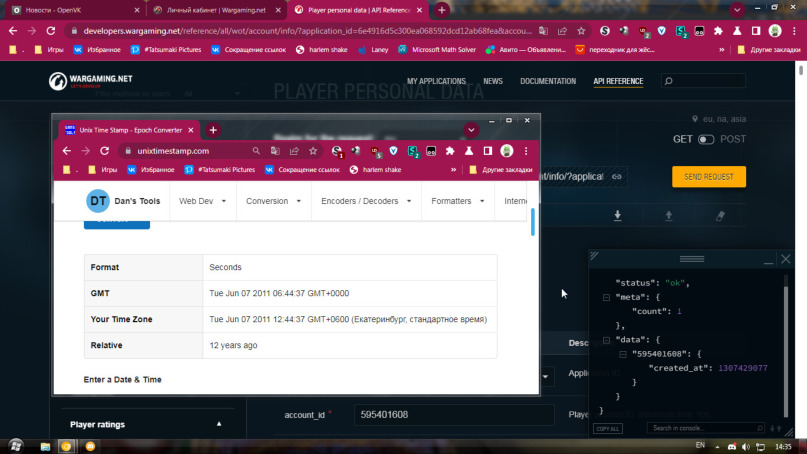Go back in the Epoch Converter window
Image resolution: width=807 pixels, height=454 pixels.
67,151
